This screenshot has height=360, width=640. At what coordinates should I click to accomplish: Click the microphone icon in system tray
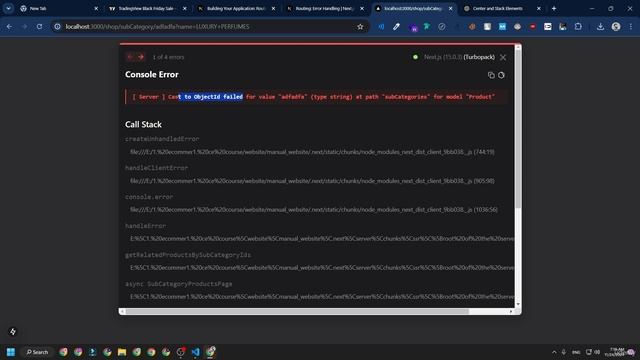(x=564, y=352)
